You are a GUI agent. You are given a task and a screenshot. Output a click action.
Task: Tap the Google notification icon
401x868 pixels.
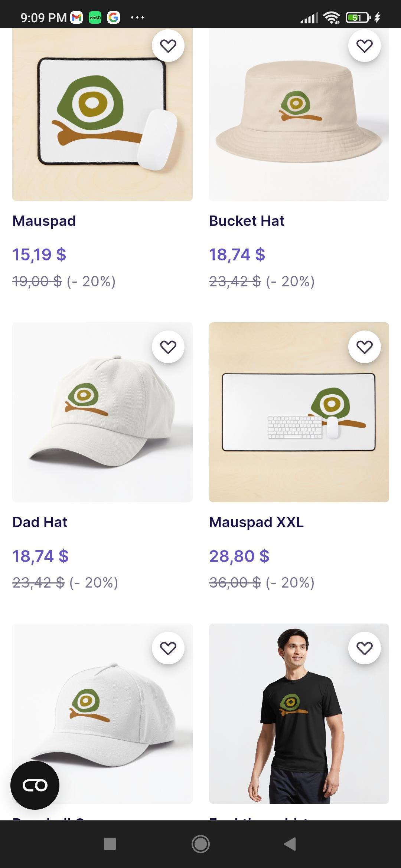tap(114, 17)
